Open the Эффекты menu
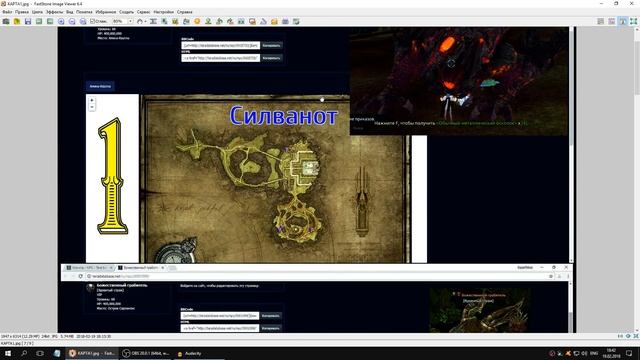 pyautogui.click(x=54, y=12)
